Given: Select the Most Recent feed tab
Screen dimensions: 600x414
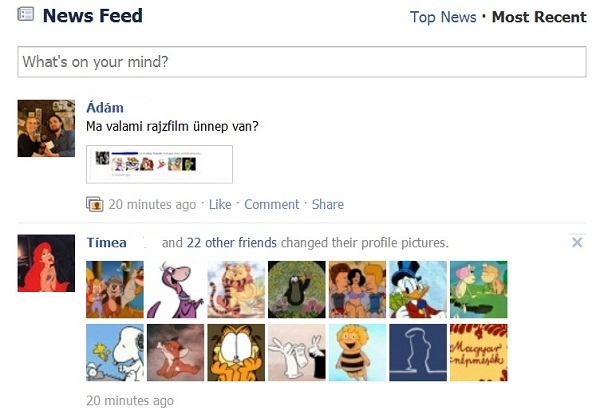Looking at the screenshot, I should pyautogui.click(x=539, y=17).
